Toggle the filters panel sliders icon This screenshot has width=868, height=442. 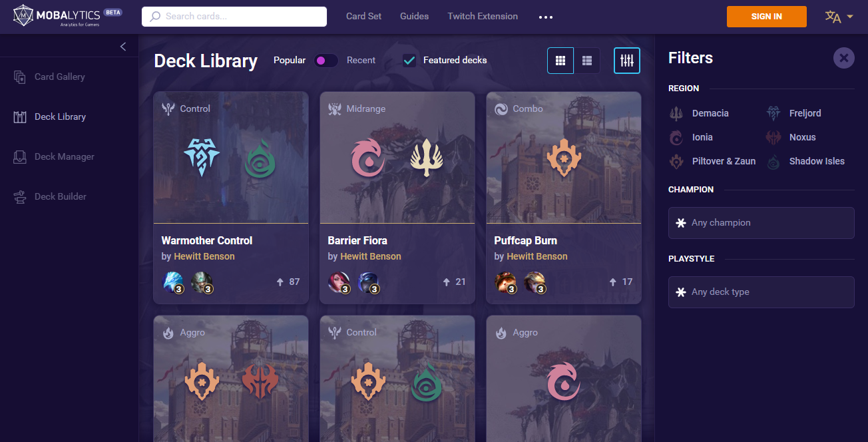pyautogui.click(x=627, y=61)
